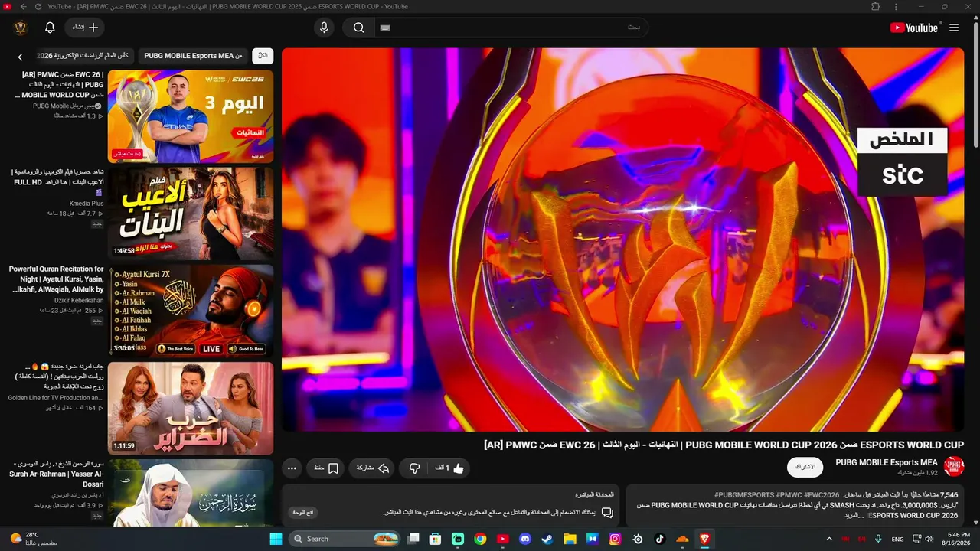Click the live chat bubble icon
The height and width of the screenshot is (551, 980).
[607, 512]
